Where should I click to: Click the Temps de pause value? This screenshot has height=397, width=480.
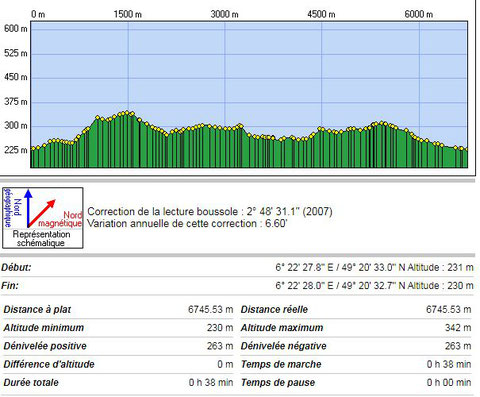coord(449,383)
